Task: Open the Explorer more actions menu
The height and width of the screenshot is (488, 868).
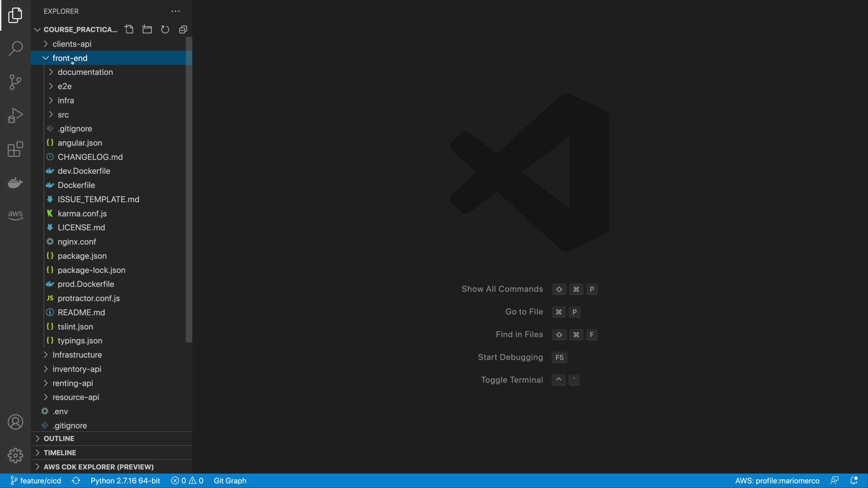Action: pos(175,11)
